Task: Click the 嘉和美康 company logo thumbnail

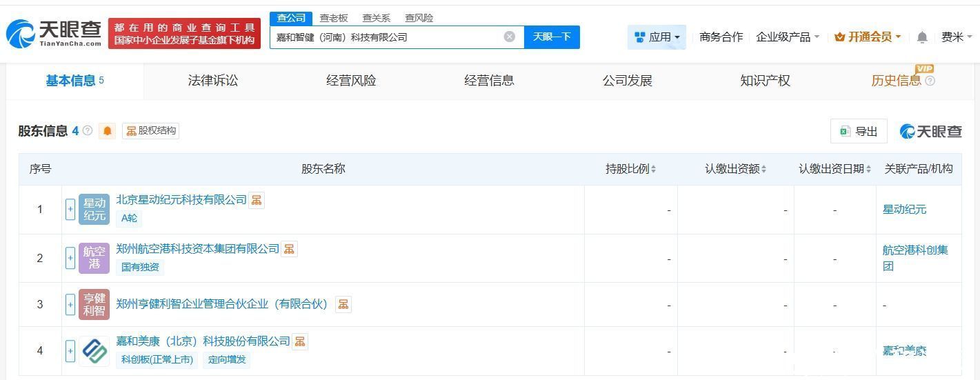Action: [x=94, y=351]
